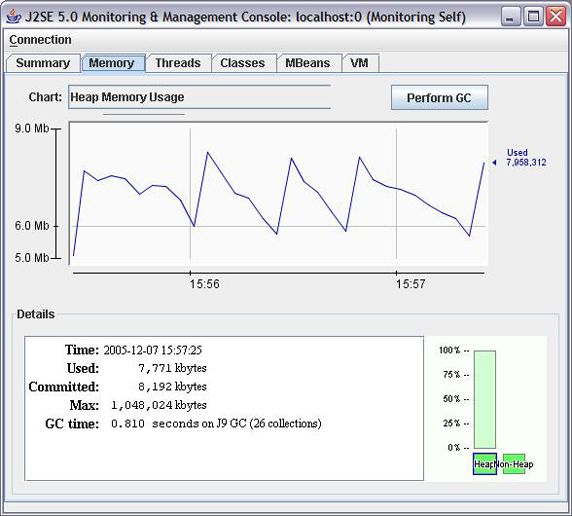The height and width of the screenshot is (516, 572).
Task: Switch to the MBeans tab
Action: click(308, 63)
